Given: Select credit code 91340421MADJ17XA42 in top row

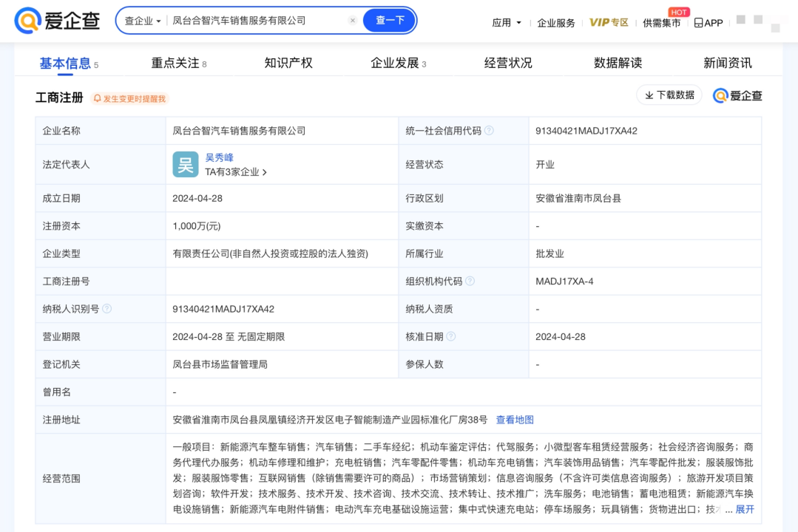Looking at the screenshot, I should pyautogui.click(x=586, y=131).
